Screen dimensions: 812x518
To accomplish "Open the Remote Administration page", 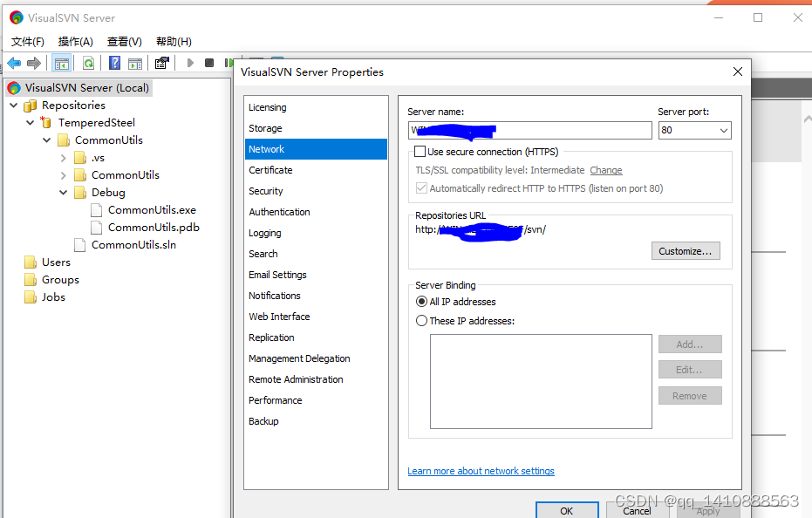I will [316, 379].
